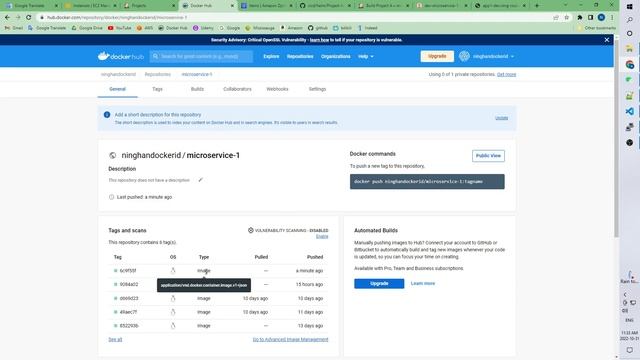Screen dimensions: 640x360
Task: Open tag 4f4aec7f
Action: pos(128,312)
